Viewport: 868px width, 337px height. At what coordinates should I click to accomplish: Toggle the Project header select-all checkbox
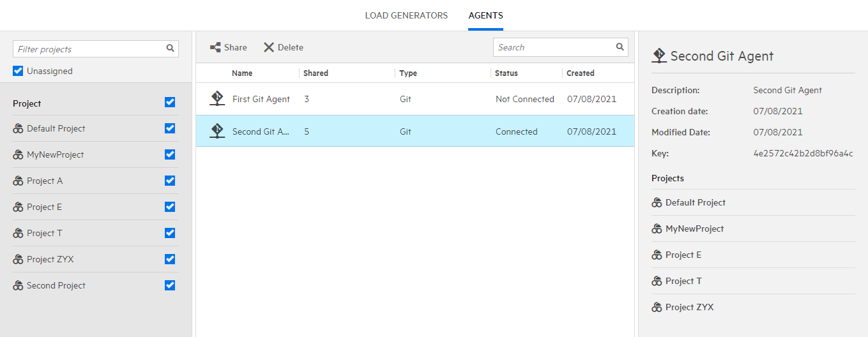point(170,102)
